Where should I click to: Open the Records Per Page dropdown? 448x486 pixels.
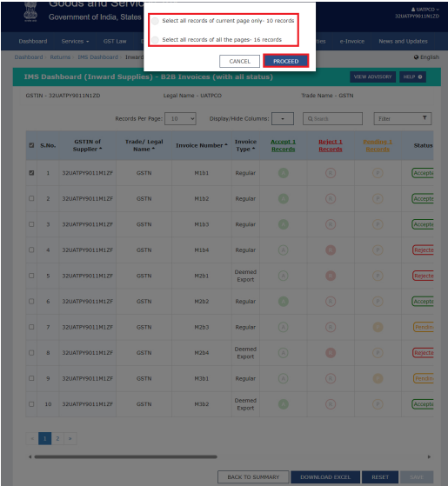pos(180,119)
